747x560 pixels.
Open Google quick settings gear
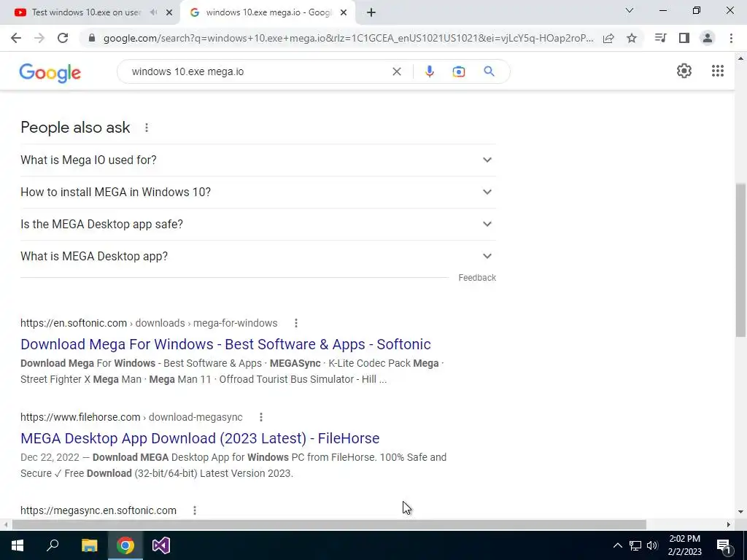684,71
